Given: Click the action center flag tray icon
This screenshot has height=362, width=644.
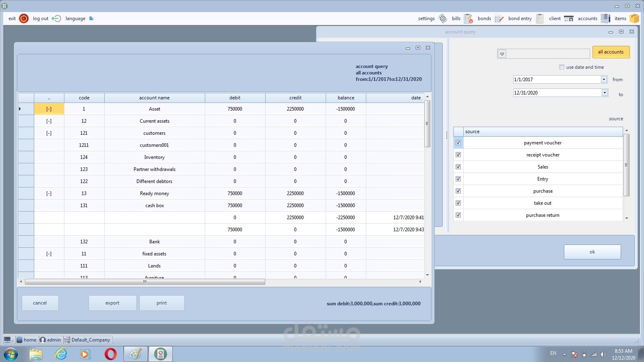Looking at the screenshot, I should [x=574, y=354].
